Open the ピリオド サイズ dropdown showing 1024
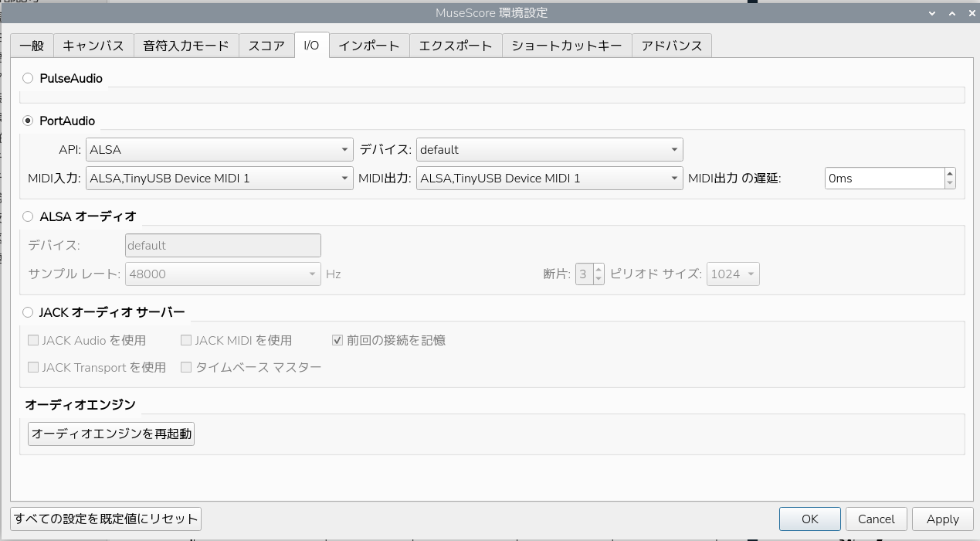The width and height of the screenshot is (980, 541). click(x=733, y=274)
